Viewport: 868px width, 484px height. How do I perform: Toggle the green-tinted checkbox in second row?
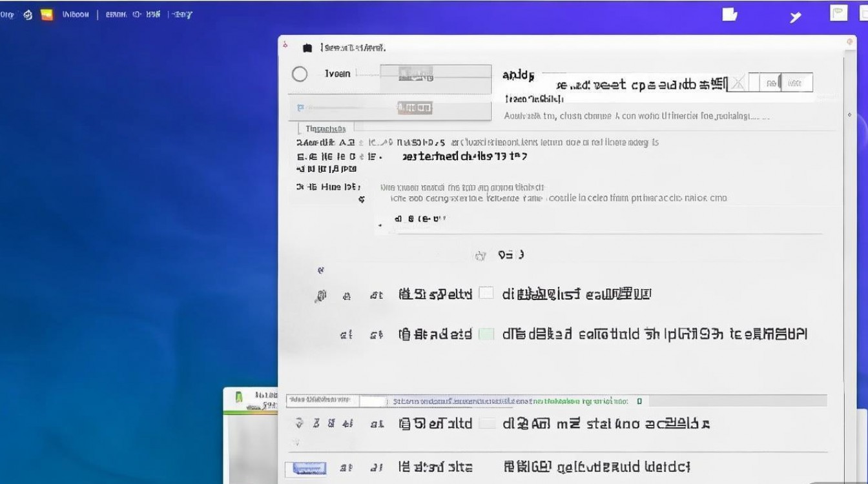point(486,334)
